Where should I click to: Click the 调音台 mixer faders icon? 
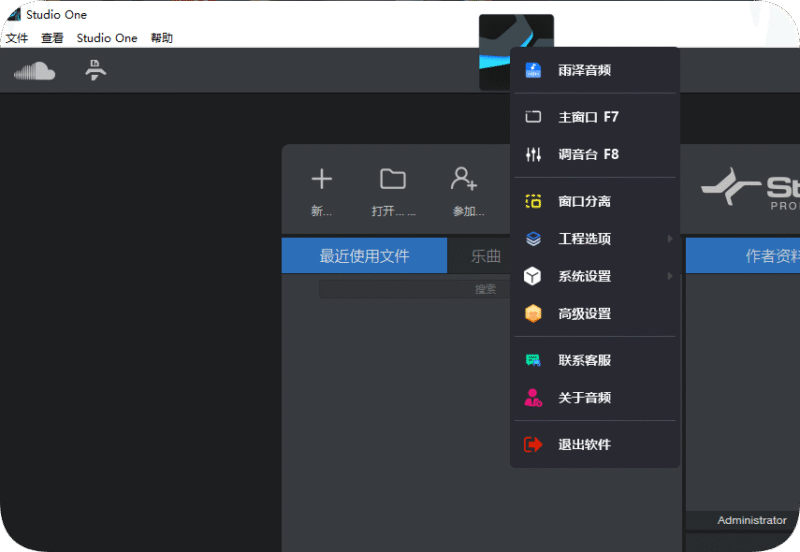pyautogui.click(x=533, y=154)
